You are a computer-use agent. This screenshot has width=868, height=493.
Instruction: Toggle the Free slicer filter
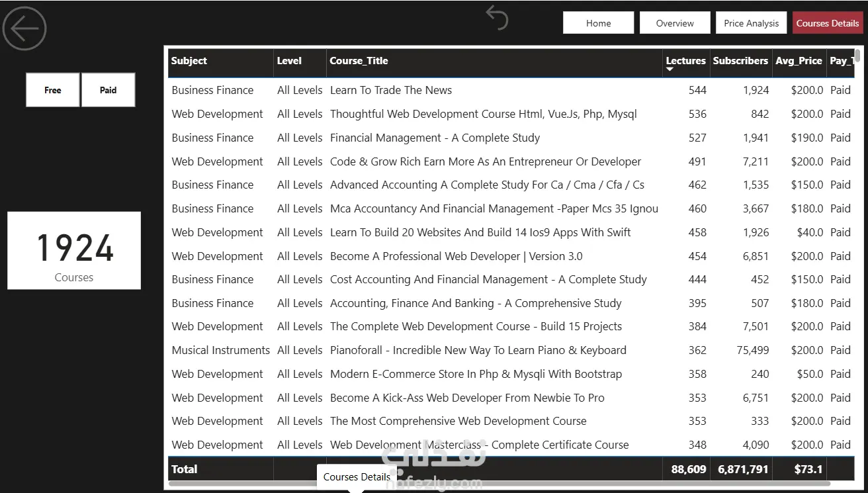click(x=53, y=90)
